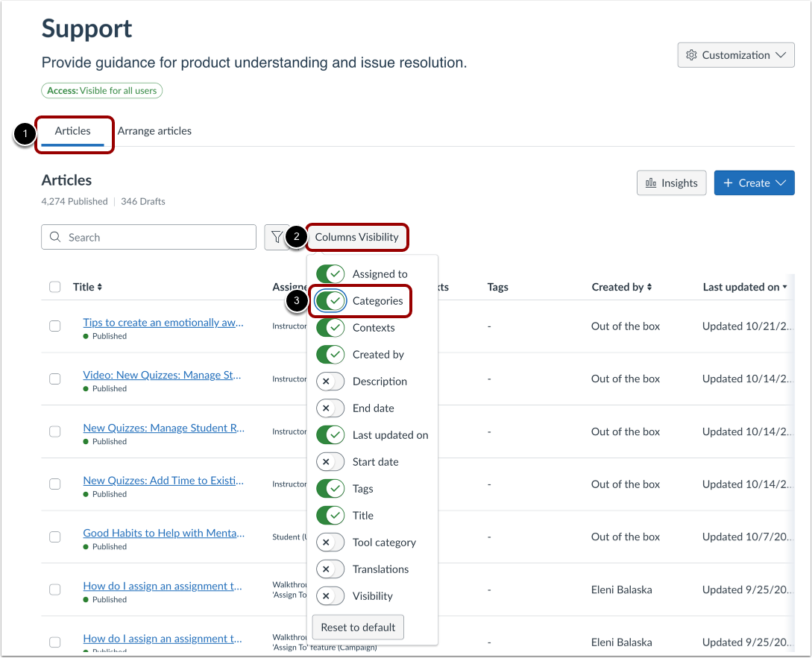
Task: Turn on the Visibility column toggle
Action: pyautogui.click(x=330, y=595)
